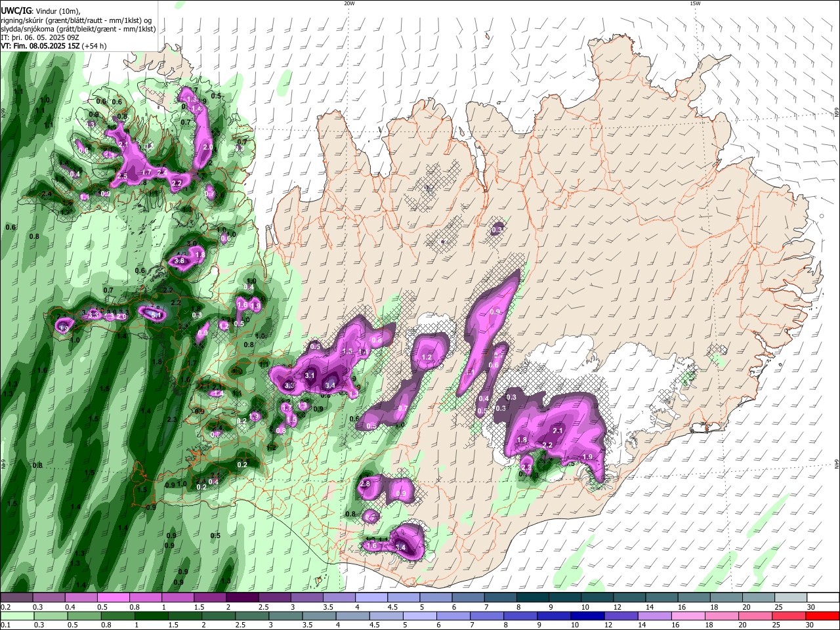Pick the palest green swatch labeled 0.1

16,616
